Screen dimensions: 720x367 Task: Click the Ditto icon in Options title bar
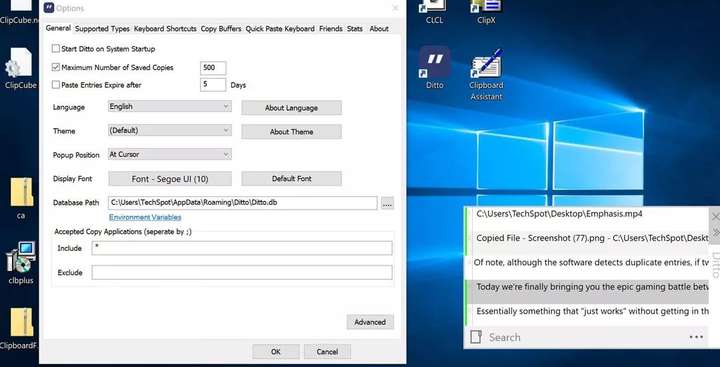click(49, 8)
